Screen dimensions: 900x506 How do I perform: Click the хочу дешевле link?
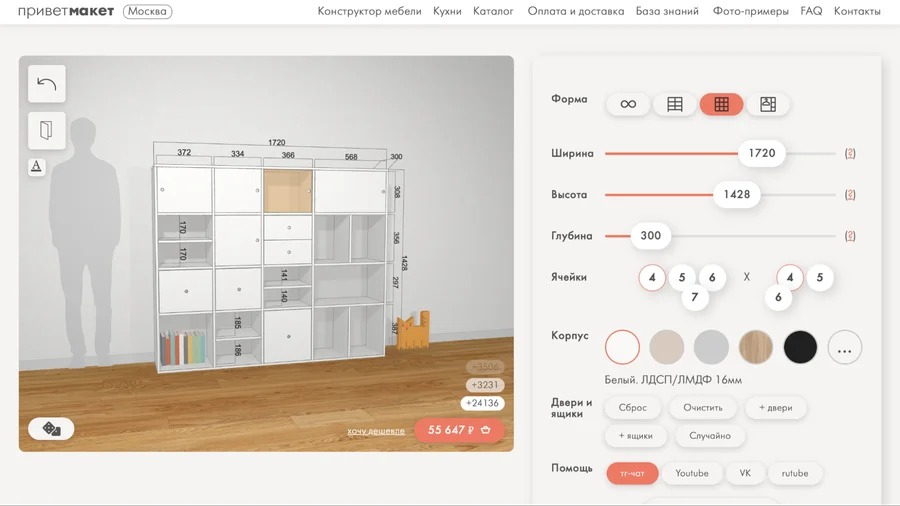(x=375, y=431)
